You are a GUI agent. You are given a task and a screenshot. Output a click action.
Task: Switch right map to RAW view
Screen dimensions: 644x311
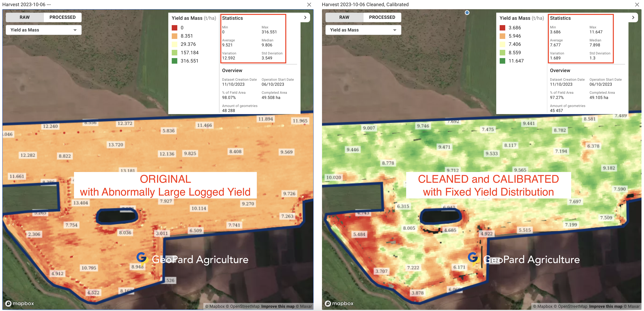coord(344,17)
